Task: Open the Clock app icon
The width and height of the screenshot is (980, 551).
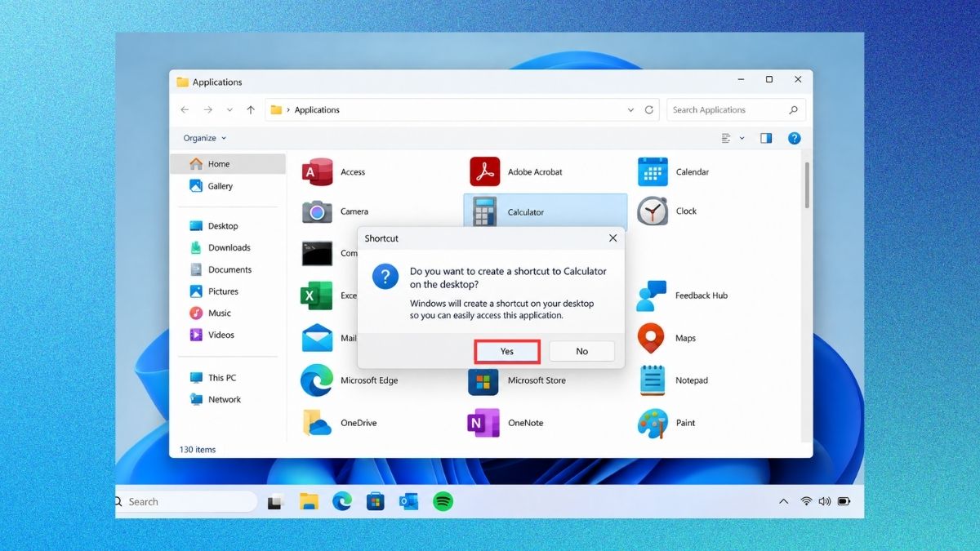Action: pos(653,211)
